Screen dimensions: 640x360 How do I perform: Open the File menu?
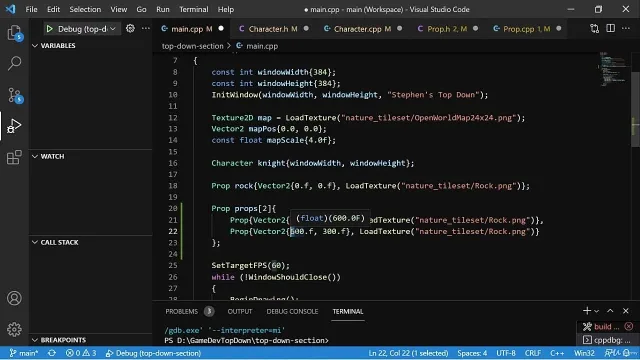(x=31, y=9)
